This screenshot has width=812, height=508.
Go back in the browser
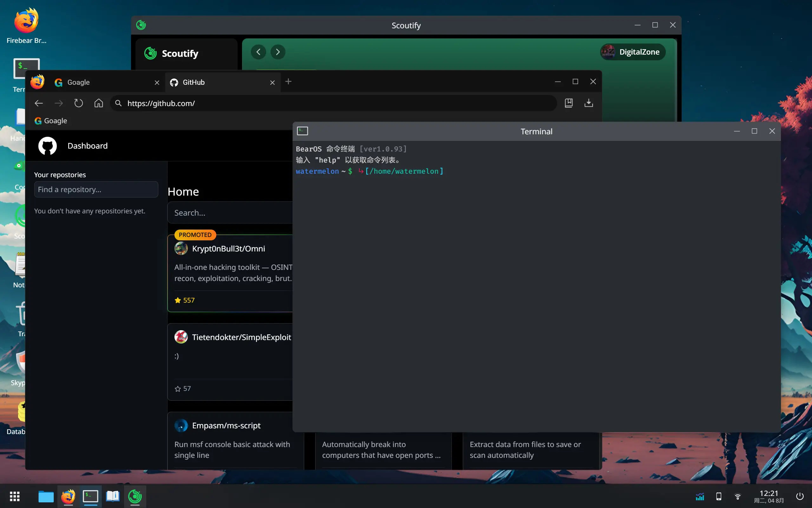coord(39,103)
